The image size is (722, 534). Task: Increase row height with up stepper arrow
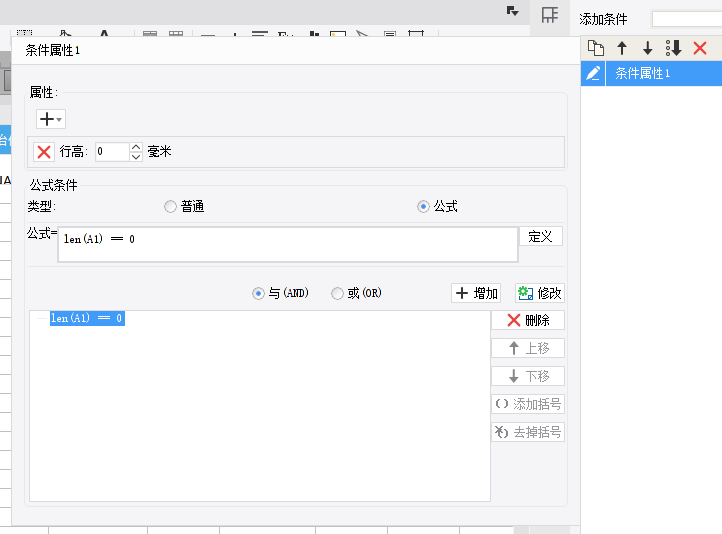pos(136,147)
